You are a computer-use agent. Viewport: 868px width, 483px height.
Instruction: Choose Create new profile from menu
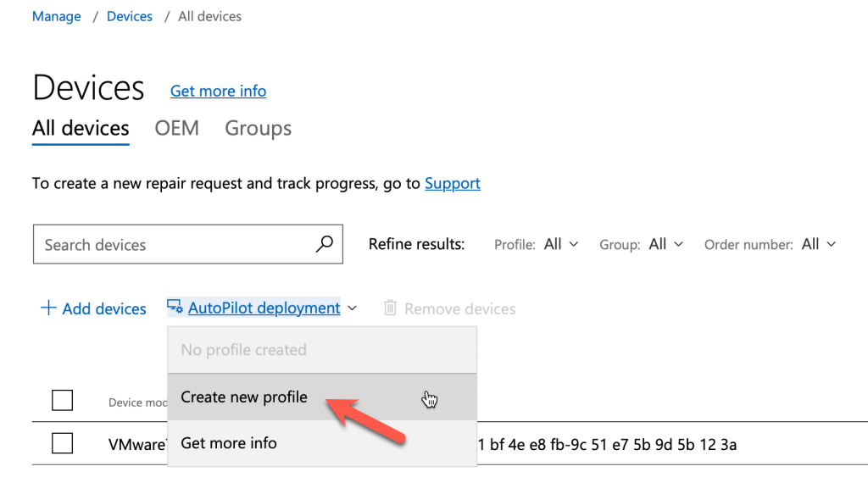[x=244, y=397]
